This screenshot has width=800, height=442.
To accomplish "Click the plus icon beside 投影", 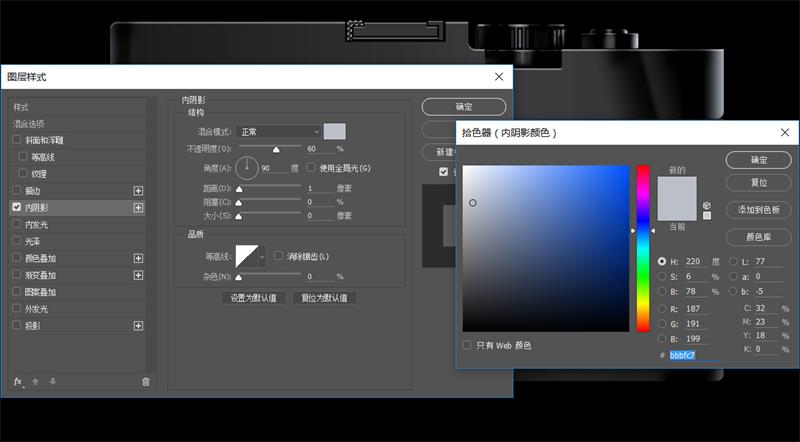I will tap(138, 326).
